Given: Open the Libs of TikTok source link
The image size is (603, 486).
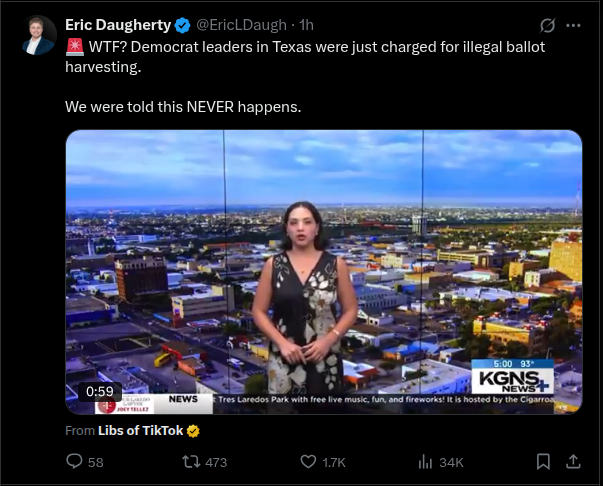Looking at the screenshot, I should click(140, 431).
